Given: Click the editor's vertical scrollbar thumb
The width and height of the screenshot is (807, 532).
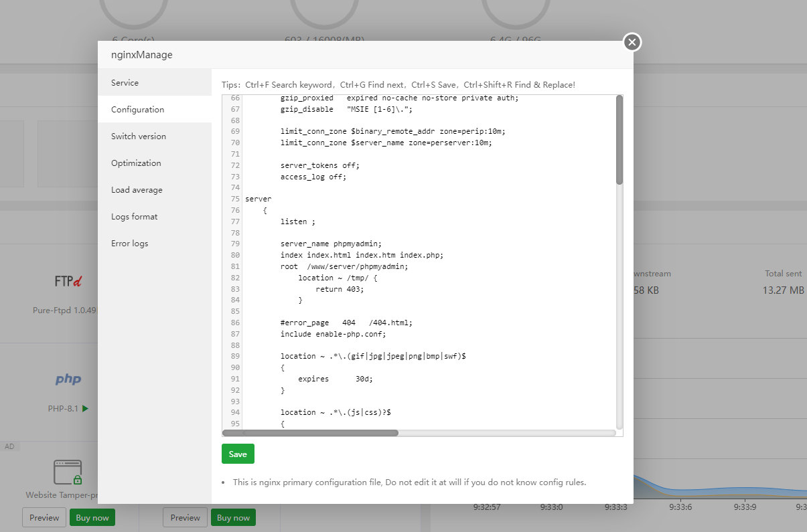Looking at the screenshot, I should 619,139.
